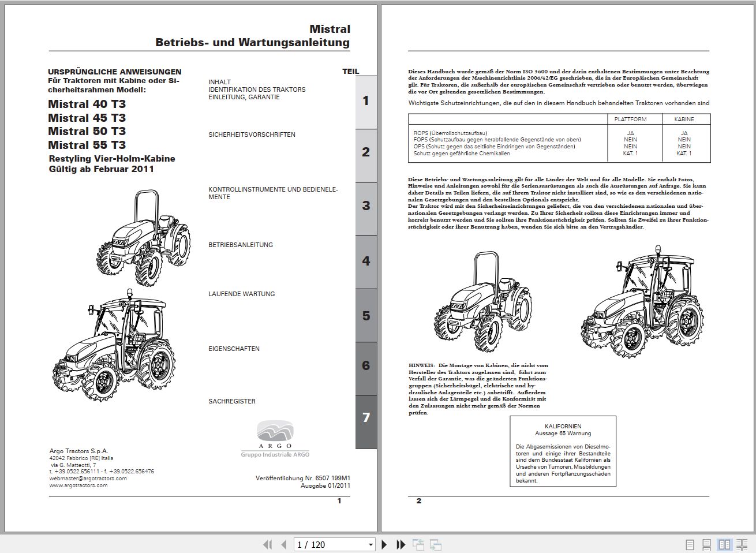Select section tab 5 Laufende Wartung
The height and width of the screenshot is (553, 756).
click(x=366, y=316)
